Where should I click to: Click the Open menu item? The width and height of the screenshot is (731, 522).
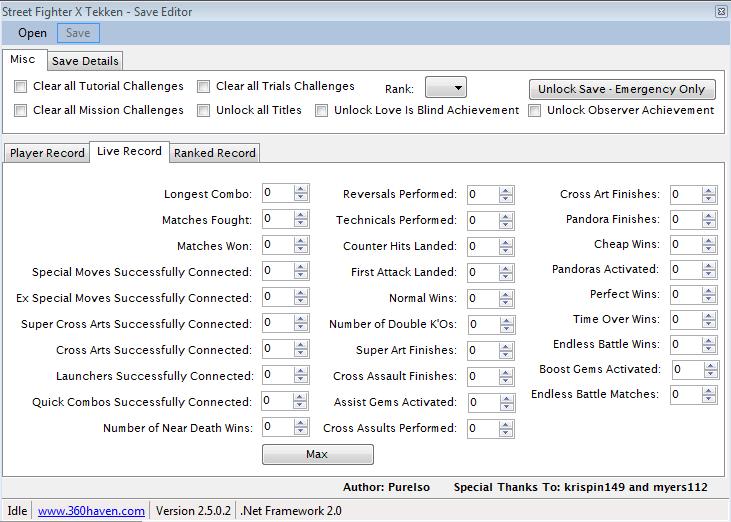coord(32,33)
